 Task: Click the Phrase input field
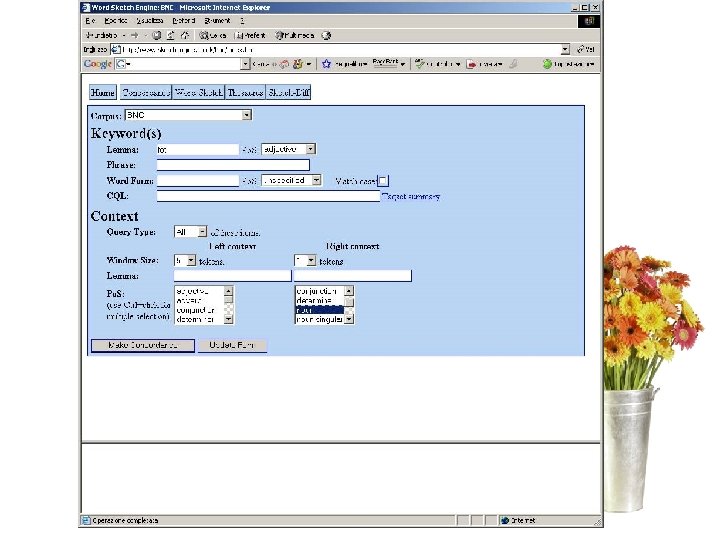pyautogui.click(x=233, y=165)
